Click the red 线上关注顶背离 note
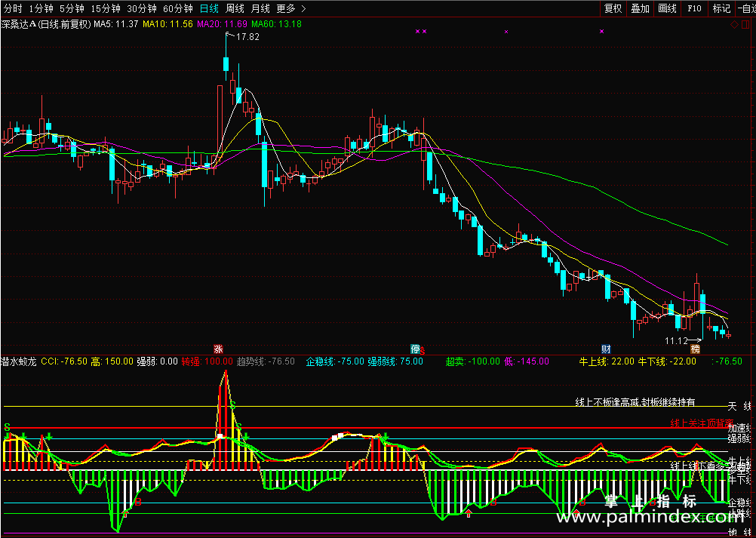The height and width of the screenshot is (538, 756). [702, 423]
